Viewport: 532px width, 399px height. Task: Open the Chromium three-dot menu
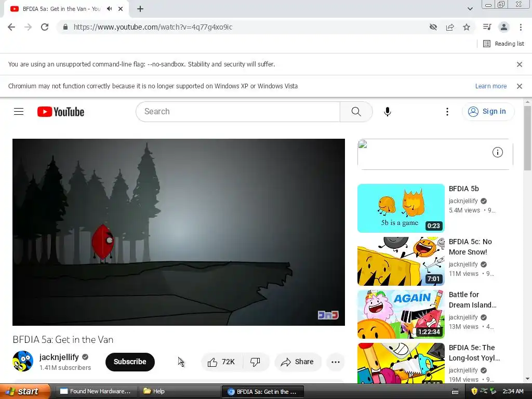521,27
